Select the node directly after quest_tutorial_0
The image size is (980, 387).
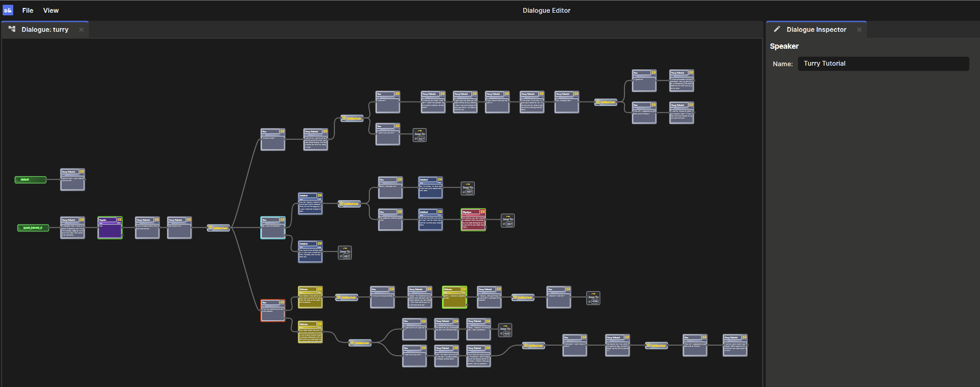[x=72, y=228]
